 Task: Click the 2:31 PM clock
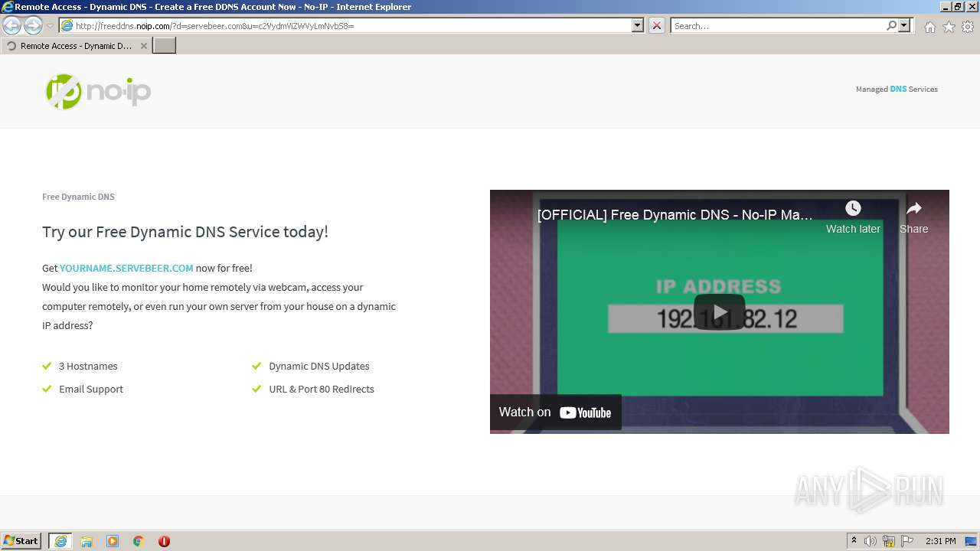[x=941, y=541]
